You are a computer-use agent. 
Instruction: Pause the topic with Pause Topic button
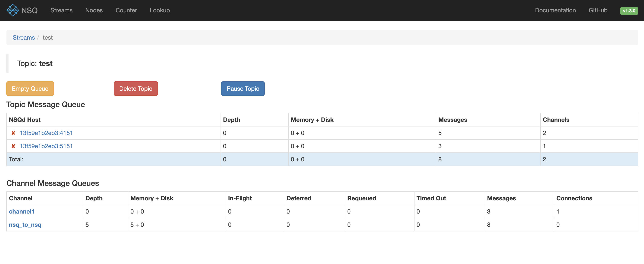point(243,88)
